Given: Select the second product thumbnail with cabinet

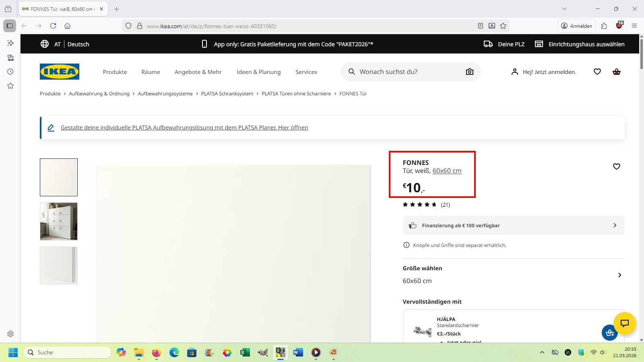Looking at the screenshot, I should click(59, 222).
